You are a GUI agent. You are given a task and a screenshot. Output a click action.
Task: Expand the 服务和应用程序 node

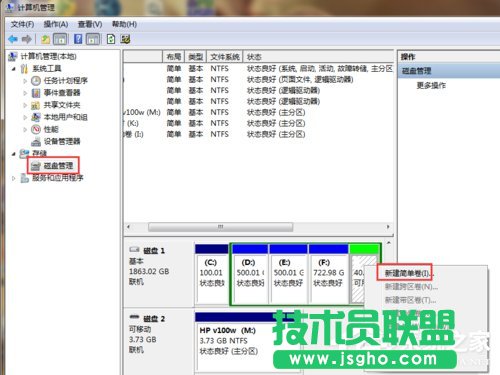(x=14, y=178)
